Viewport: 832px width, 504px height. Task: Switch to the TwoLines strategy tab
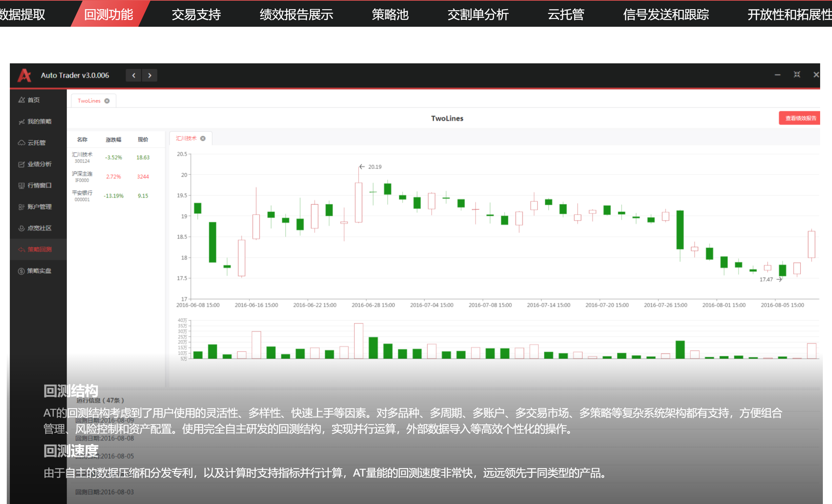[89, 100]
